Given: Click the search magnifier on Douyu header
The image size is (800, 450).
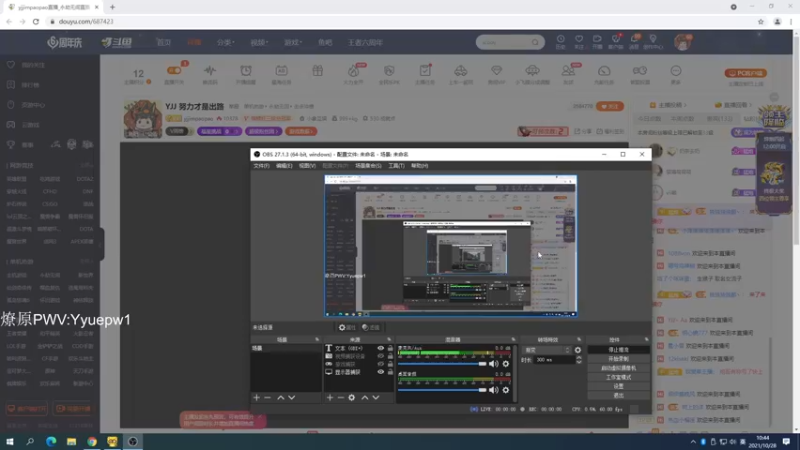Looking at the screenshot, I should pos(535,42).
